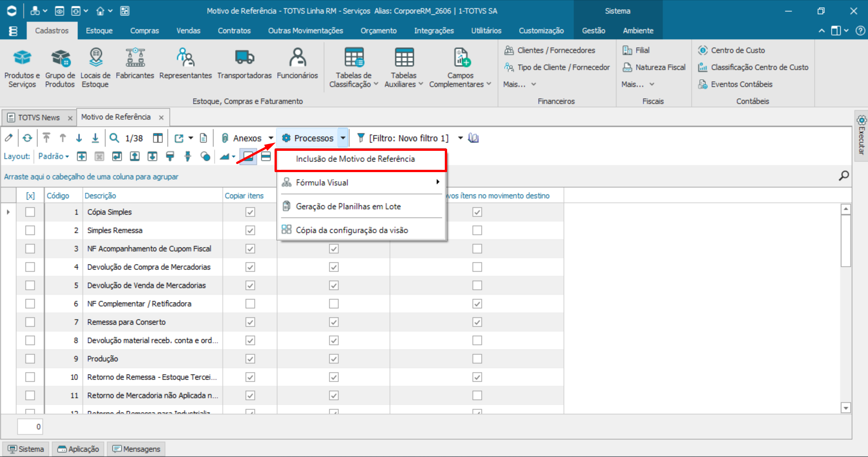This screenshot has width=868, height=457.
Task: Toggle row checkbox for Produção
Action: pyautogui.click(x=30, y=359)
